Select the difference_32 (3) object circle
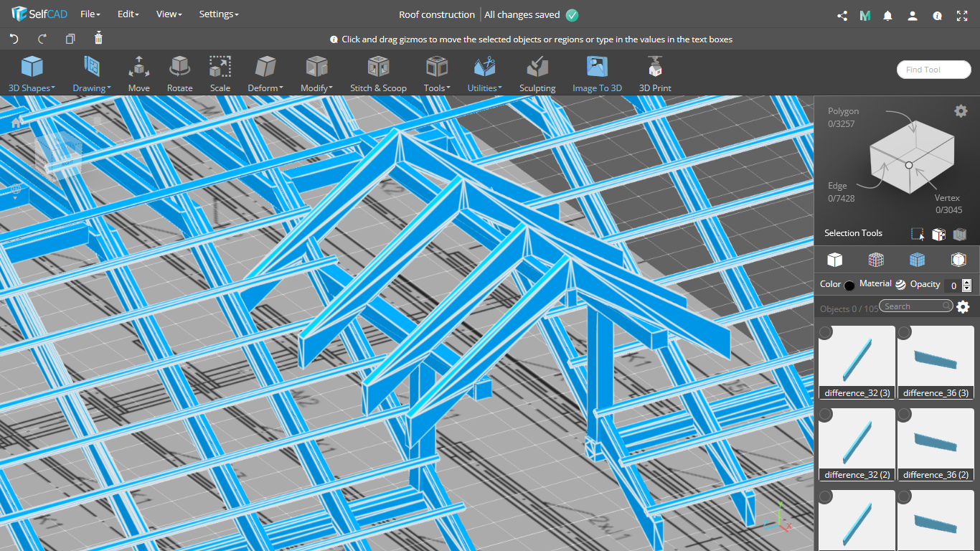The width and height of the screenshot is (980, 551). [x=826, y=332]
